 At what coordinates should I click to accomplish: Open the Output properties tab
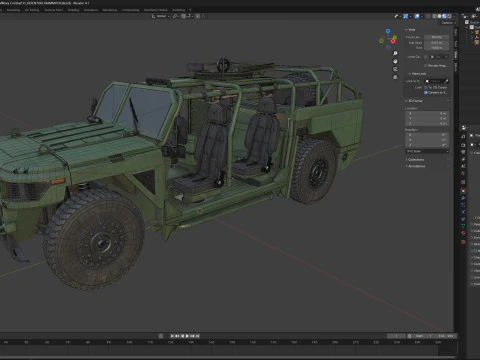[463, 152]
